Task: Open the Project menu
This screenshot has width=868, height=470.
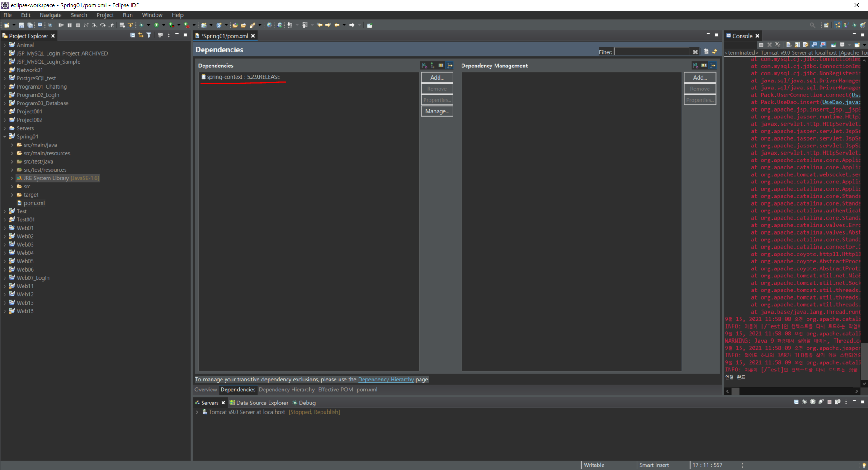Action: [105, 15]
